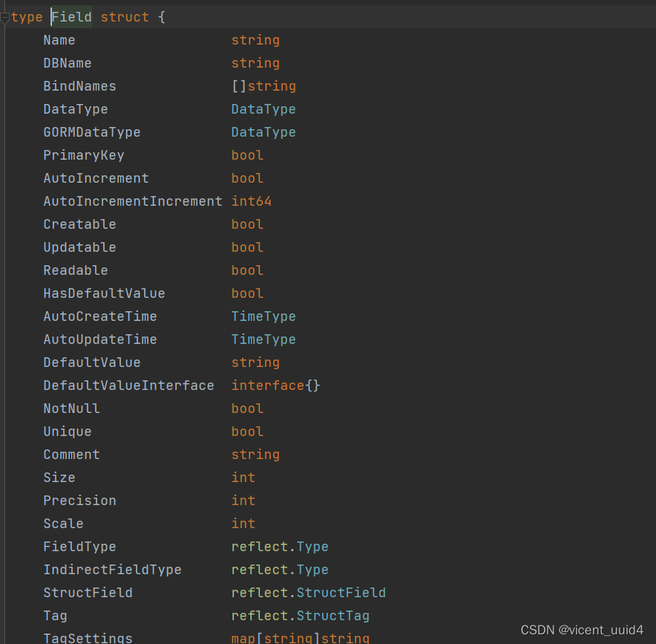
Task: Click the bool type on Unique row
Action: pos(247,431)
